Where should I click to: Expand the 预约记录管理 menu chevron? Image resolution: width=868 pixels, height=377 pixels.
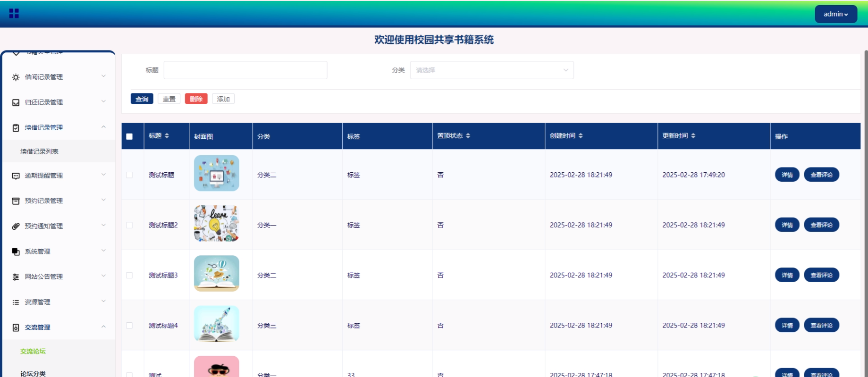[x=103, y=201]
